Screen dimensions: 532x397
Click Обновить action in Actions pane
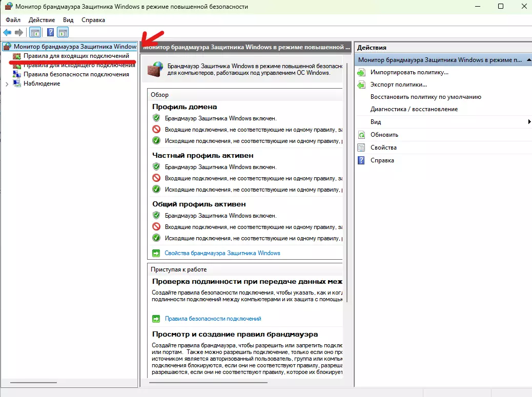pyautogui.click(x=384, y=135)
